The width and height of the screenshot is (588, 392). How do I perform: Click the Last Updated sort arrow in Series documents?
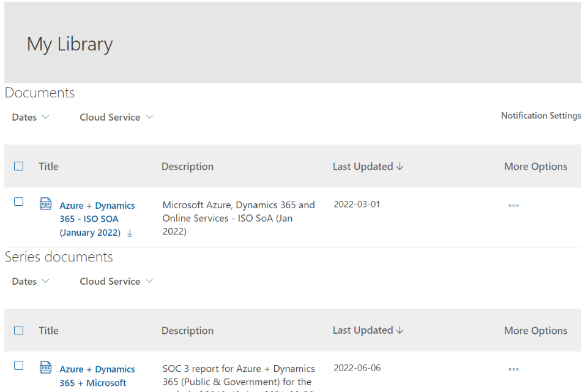tap(400, 330)
